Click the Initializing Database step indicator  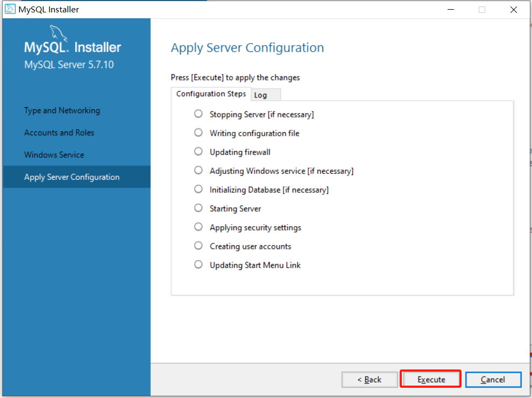(198, 189)
